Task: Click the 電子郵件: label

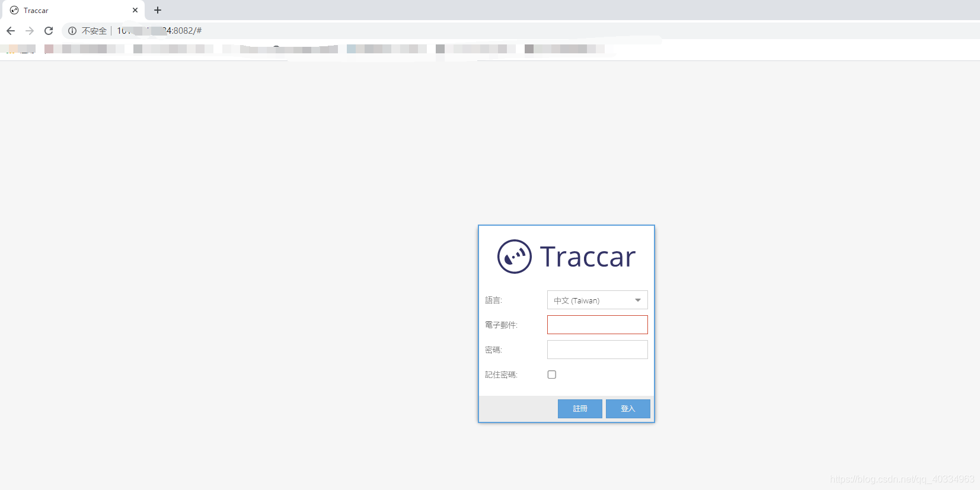Action: 501,325
